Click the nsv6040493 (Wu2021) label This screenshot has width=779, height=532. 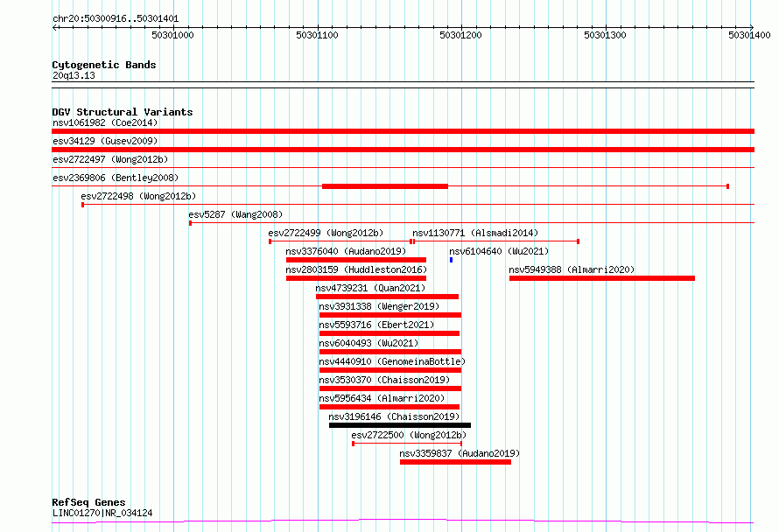point(368,343)
